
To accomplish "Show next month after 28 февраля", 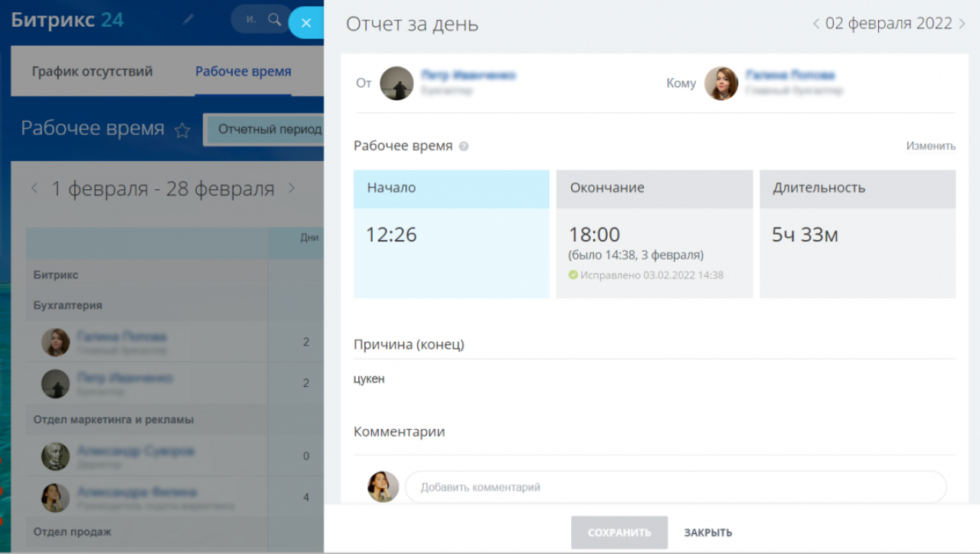I will click(291, 188).
